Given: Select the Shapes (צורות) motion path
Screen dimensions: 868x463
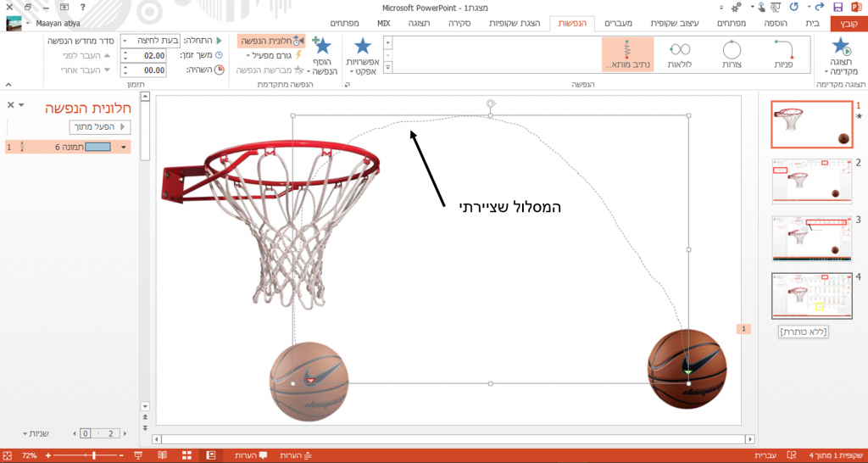Looking at the screenshot, I should pos(732,54).
